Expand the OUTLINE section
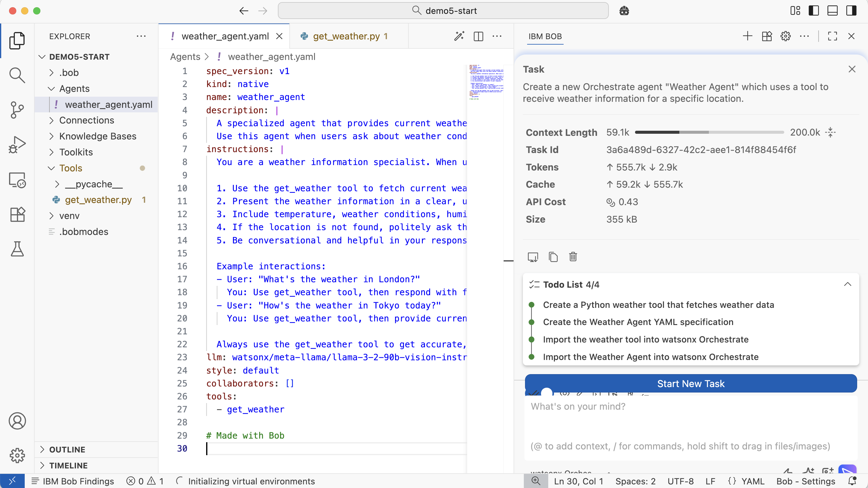This screenshot has height=488, width=868. (67, 449)
